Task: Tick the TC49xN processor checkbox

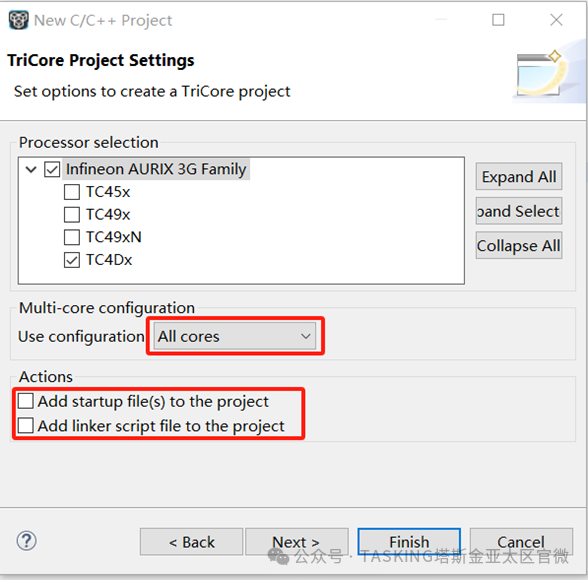Action: coord(72,237)
